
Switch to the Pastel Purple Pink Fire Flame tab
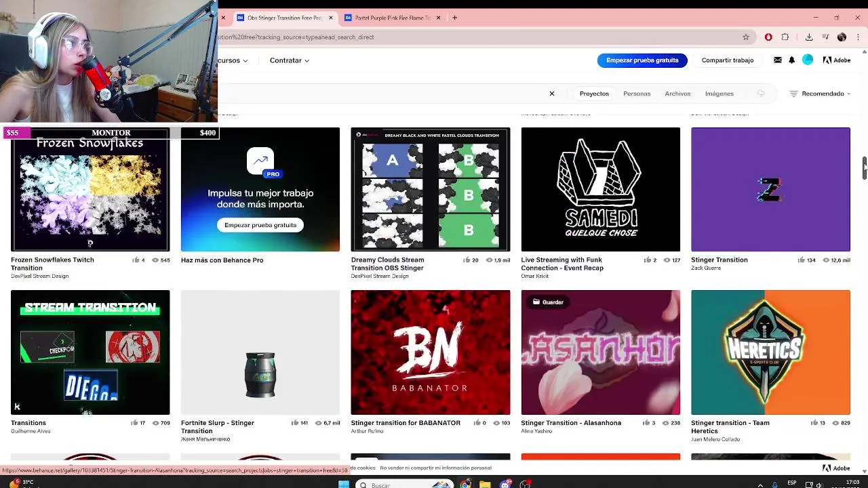(392, 18)
